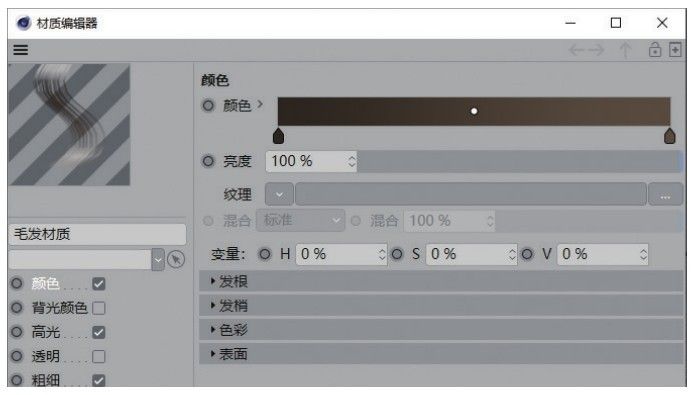Open the 纹理 dropdown arrow

pos(279,194)
